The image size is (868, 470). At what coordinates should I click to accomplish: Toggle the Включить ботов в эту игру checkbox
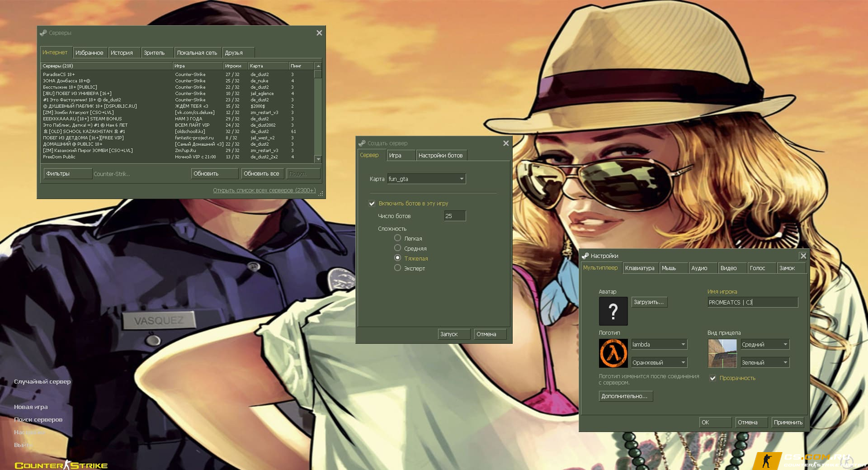coord(372,203)
